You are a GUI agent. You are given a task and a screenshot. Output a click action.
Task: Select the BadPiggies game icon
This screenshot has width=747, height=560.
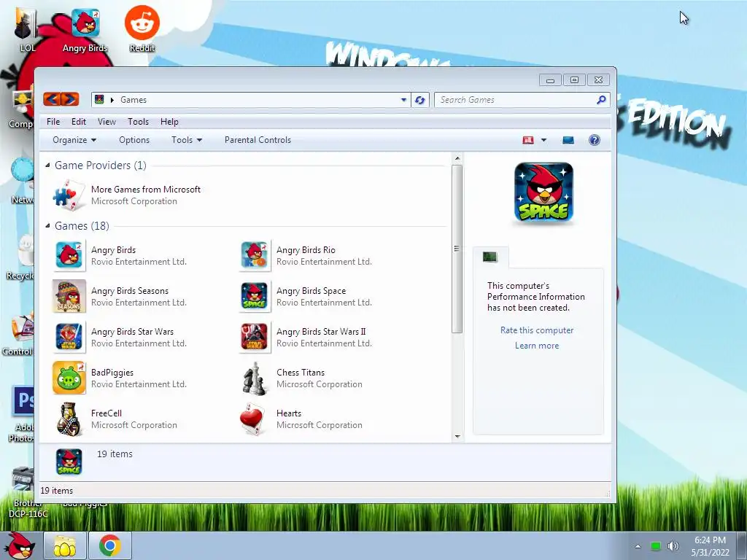coord(69,378)
